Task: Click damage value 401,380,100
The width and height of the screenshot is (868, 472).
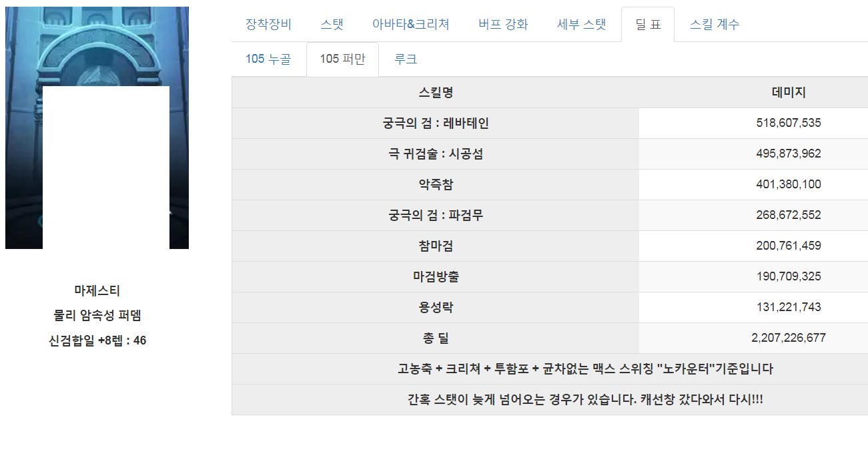Action: [789, 185]
